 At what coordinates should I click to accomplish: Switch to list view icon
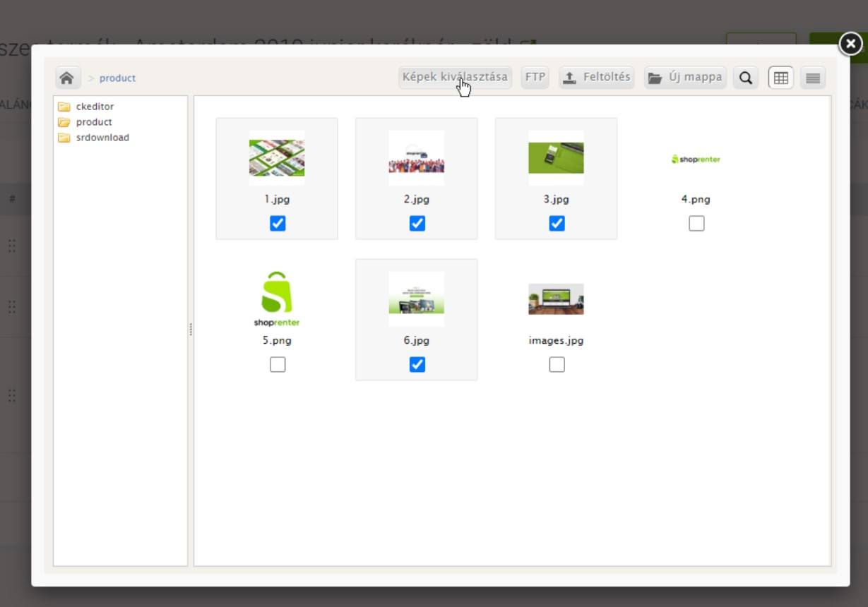point(813,78)
